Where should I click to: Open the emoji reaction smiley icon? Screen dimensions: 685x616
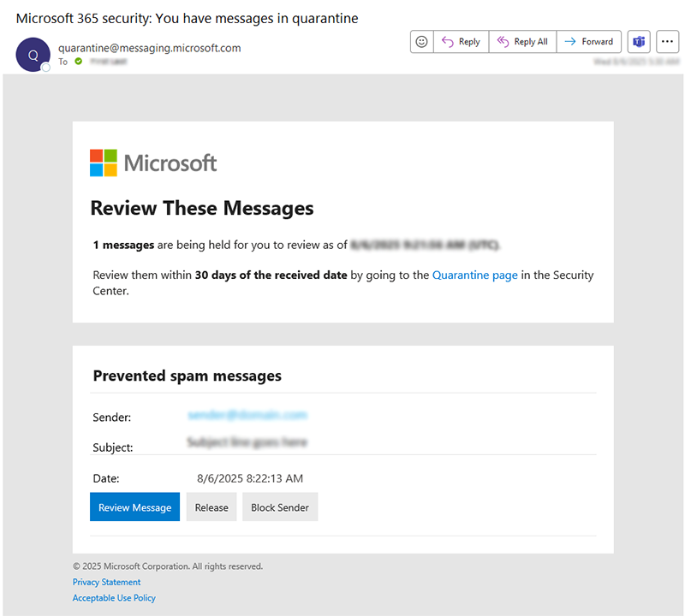(421, 41)
